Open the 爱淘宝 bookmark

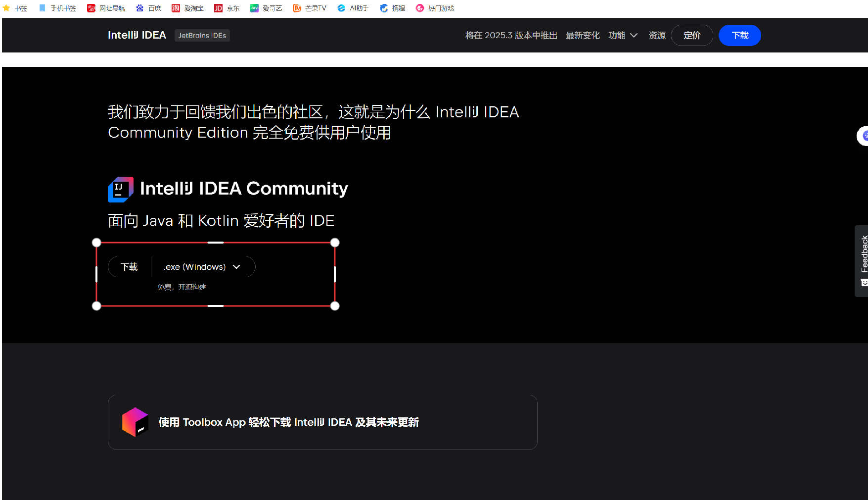coord(187,8)
